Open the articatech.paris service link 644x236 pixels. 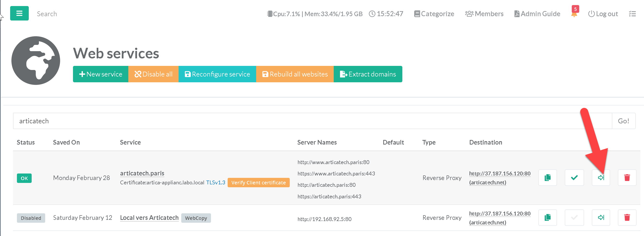[x=142, y=173]
